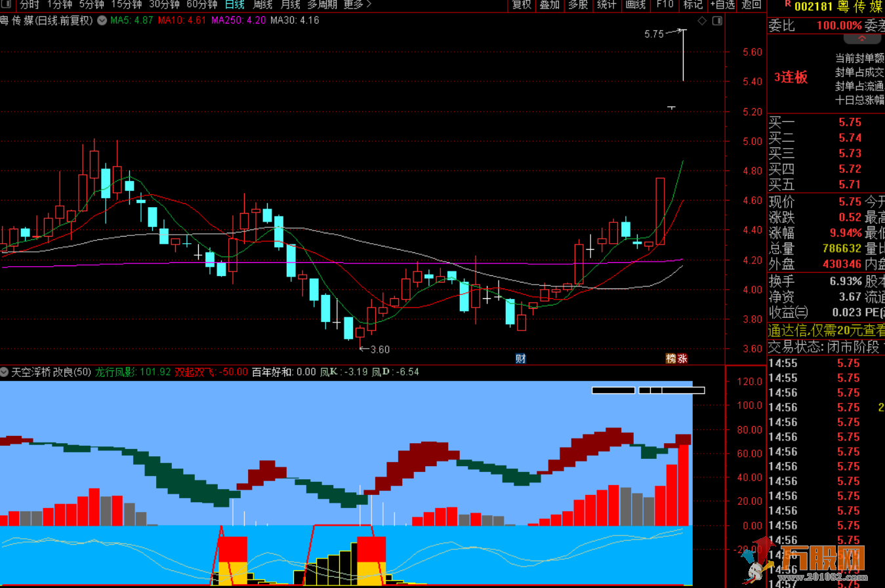This screenshot has height=588, width=885.
Task: Click 双起双飞: -50.00 indicator label
Action: click(211, 372)
